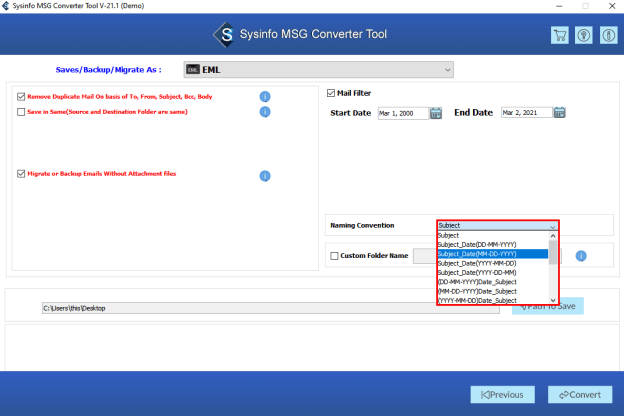Image resolution: width=624 pixels, height=416 pixels.
Task: Click the Start Date field
Action: [403, 113]
